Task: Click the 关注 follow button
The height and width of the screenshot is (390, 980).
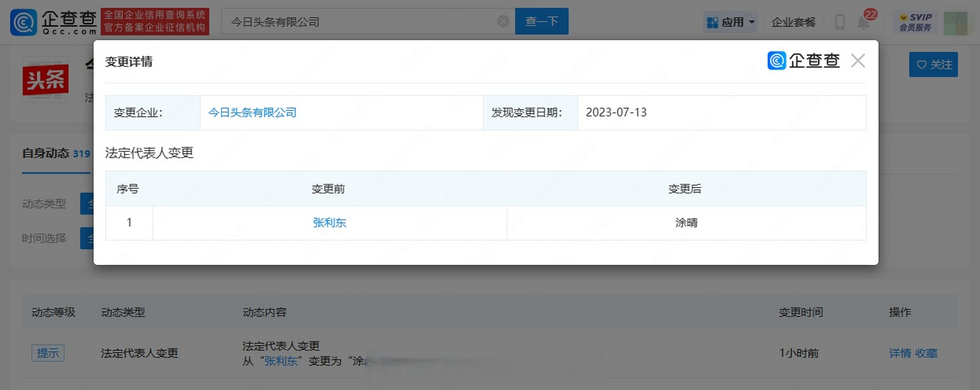Action: click(x=933, y=65)
